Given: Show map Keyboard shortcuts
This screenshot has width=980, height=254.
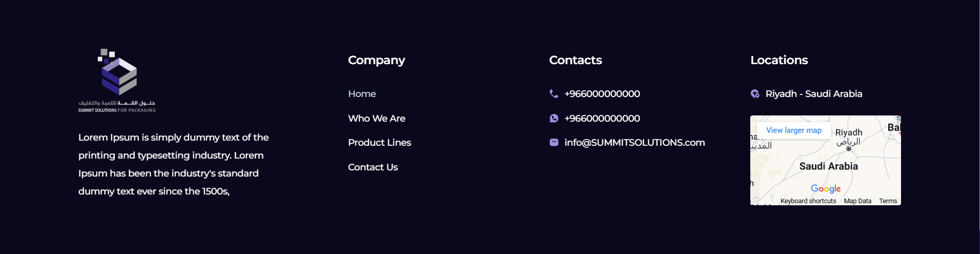Looking at the screenshot, I should coord(808,201).
